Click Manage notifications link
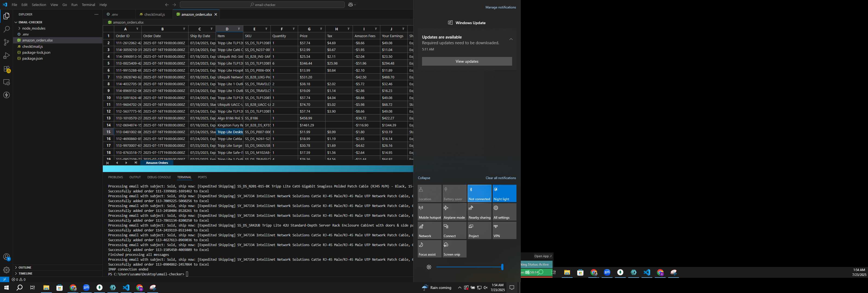868x293 pixels. point(500,7)
